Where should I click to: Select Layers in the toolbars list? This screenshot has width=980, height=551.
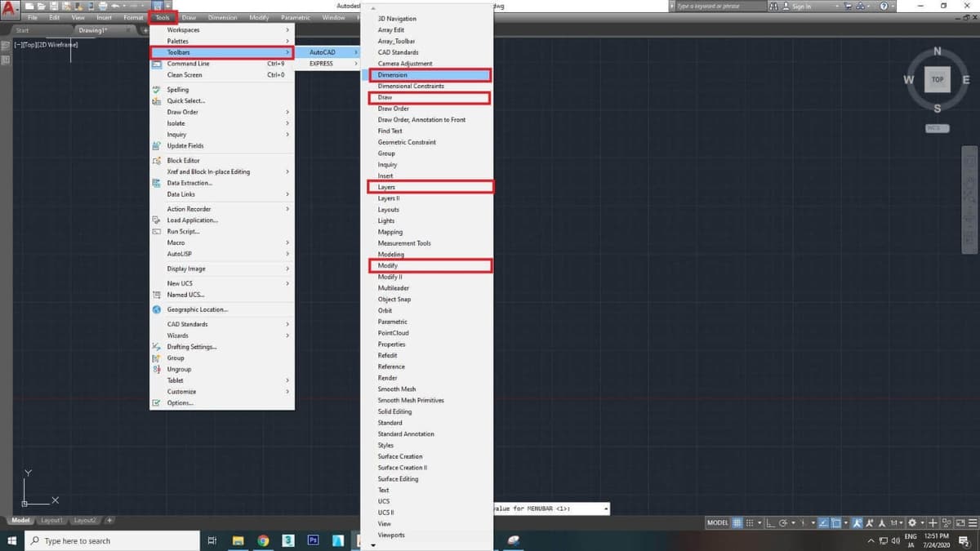[430, 187]
